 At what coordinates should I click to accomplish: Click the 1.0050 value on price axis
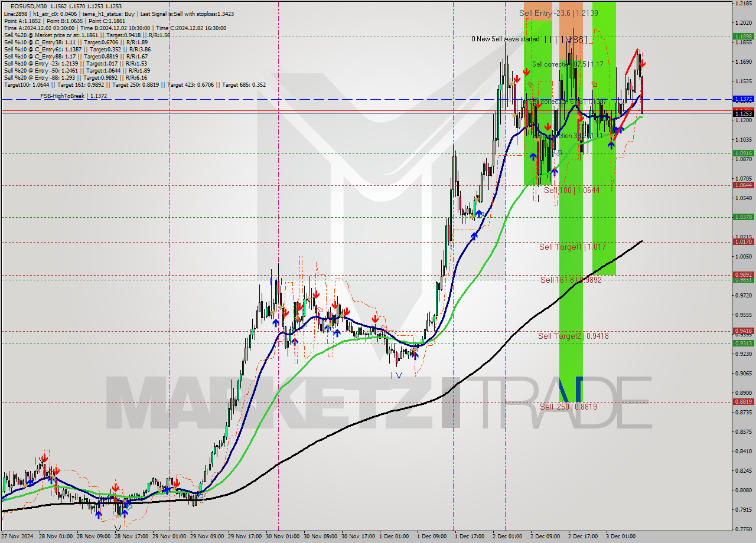coord(743,257)
